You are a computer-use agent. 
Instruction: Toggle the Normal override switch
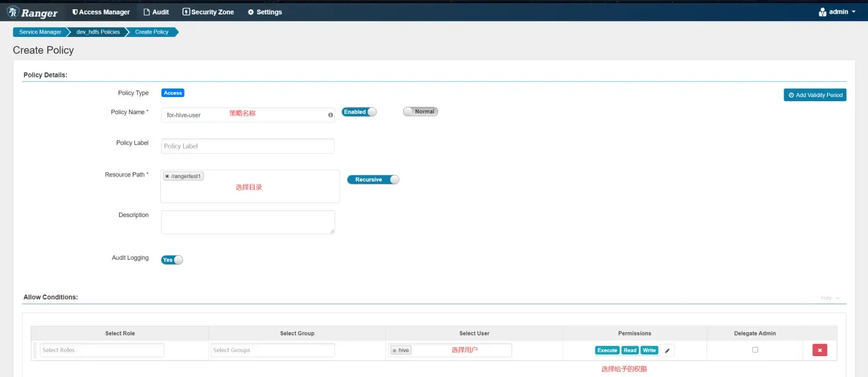420,112
